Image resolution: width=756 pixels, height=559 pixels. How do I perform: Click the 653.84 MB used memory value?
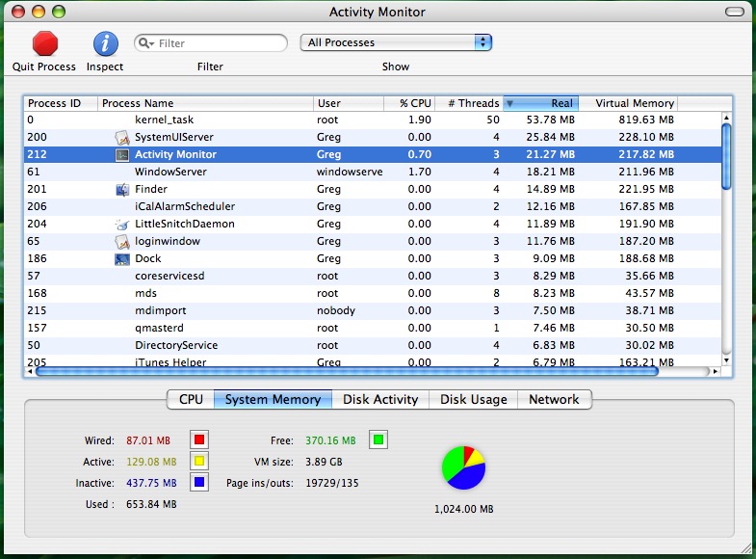[x=151, y=504]
